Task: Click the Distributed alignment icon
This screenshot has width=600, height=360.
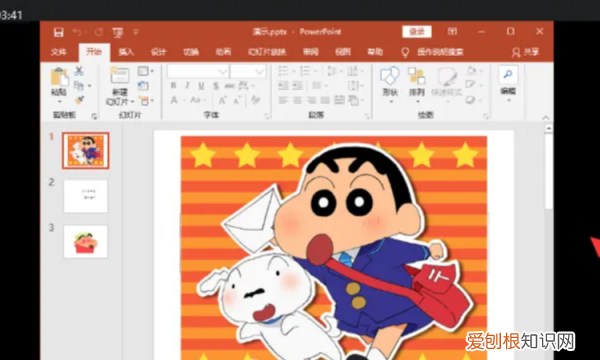Action: pyautogui.click(x=339, y=100)
